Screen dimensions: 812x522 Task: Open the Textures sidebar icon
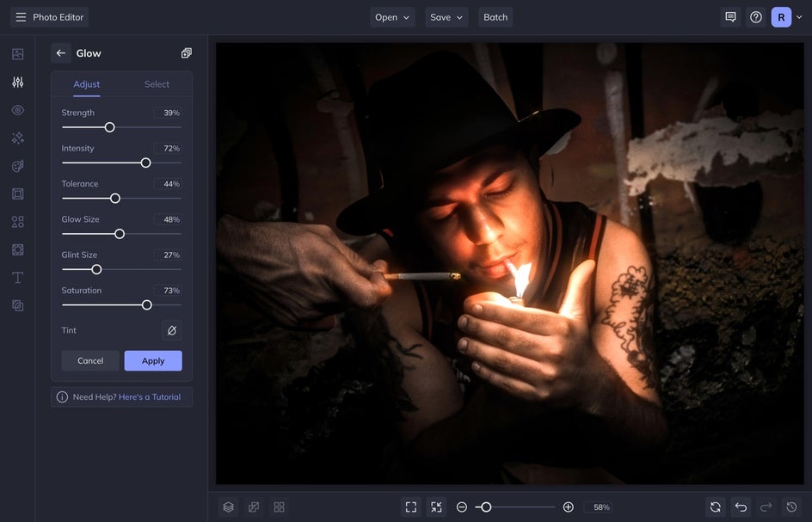tap(17, 249)
